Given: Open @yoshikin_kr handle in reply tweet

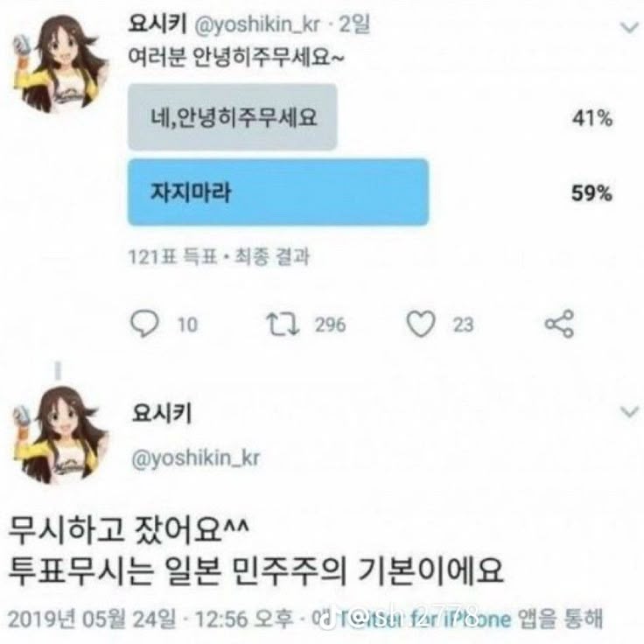Looking at the screenshot, I should pyautogui.click(x=195, y=458).
